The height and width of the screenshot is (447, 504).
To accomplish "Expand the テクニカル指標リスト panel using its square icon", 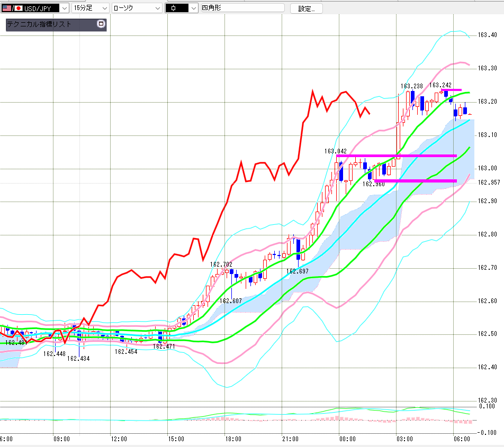I will pos(101,24).
